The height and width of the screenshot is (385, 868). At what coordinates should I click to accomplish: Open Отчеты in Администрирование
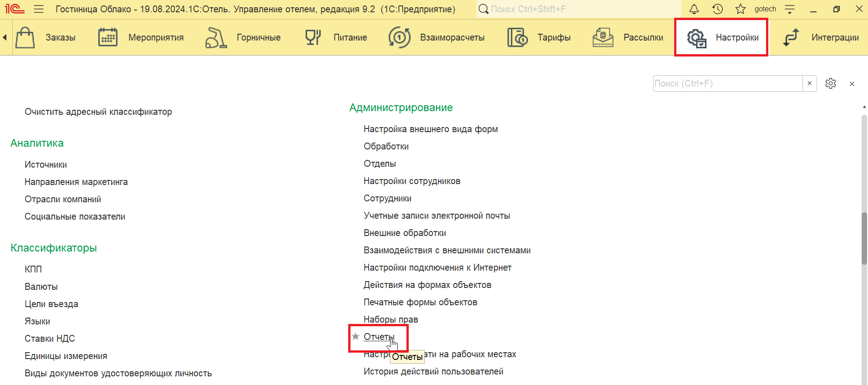point(379,337)
